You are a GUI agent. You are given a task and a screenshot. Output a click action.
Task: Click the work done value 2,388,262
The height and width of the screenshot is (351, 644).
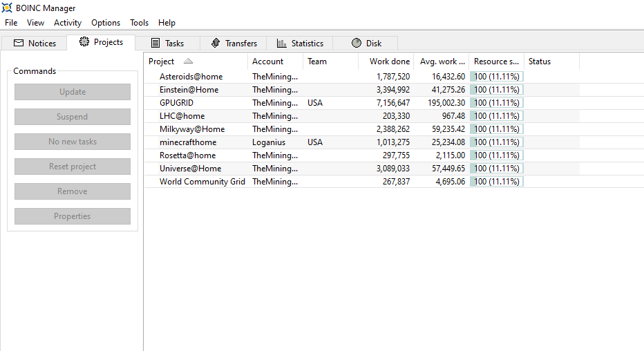(393, 129)
